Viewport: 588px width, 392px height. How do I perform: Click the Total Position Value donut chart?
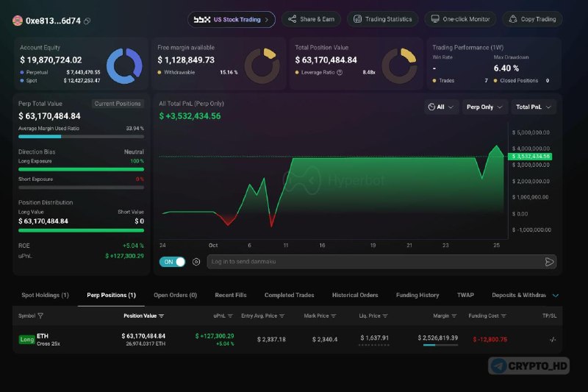pyautogui.click(x=399, y=66)
